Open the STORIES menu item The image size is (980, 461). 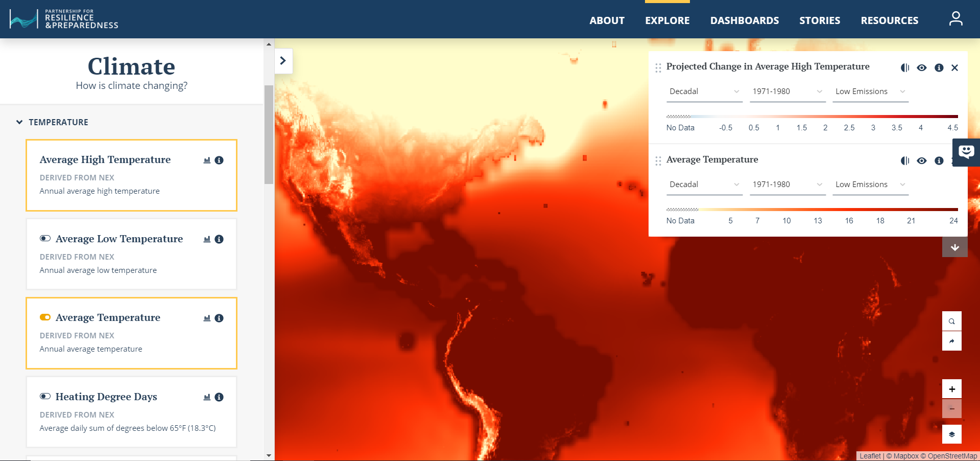point(819,20)
